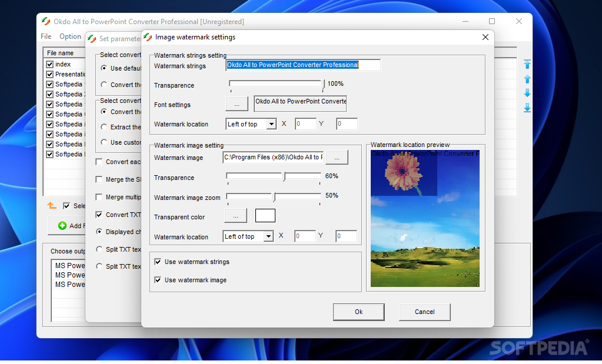Click the Watermark strings text field
The height and width of the screenshot is (364, 602).
(303, 65)
